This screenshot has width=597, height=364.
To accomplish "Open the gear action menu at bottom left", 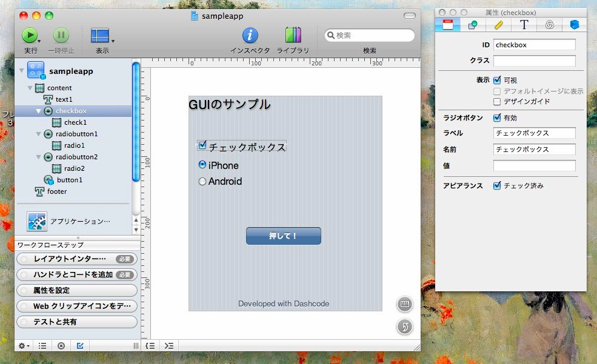I will 24,346.
